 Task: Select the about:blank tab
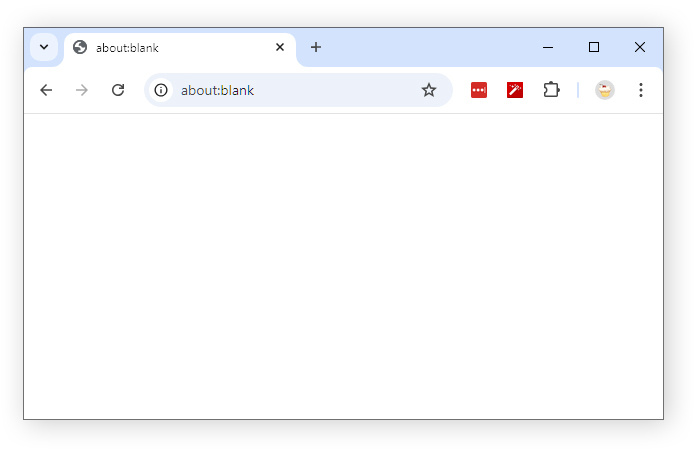(170, 48)
